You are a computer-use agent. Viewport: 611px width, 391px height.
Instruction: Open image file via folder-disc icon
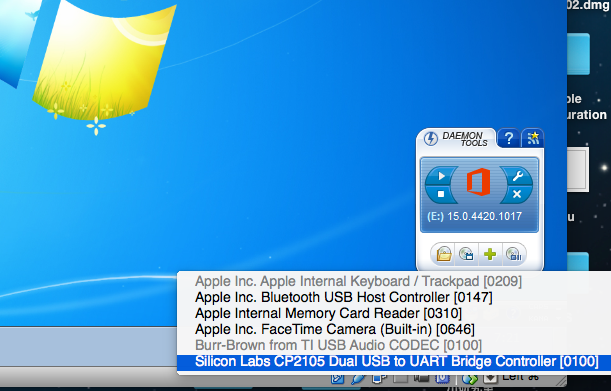pyautogui.click(x=443, y=255)
